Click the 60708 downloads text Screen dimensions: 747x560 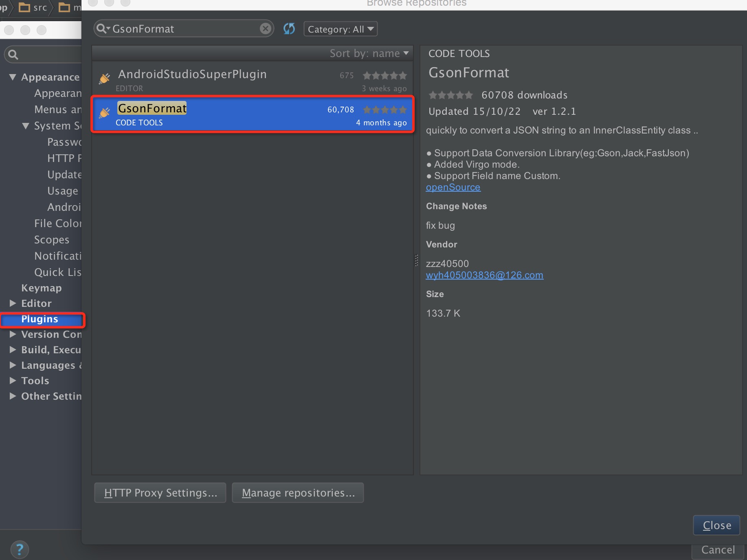524,95
